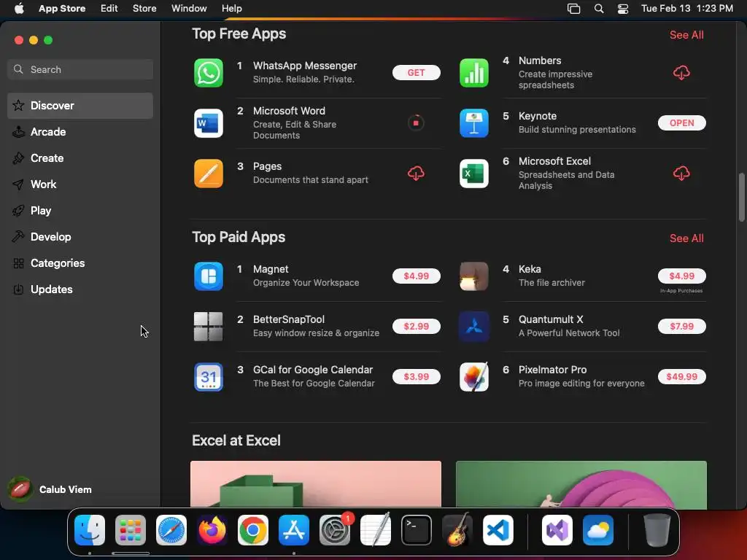This screenshot has height=560, width=747.
Task: Open System Settings from the Dock
Action: 335,530
